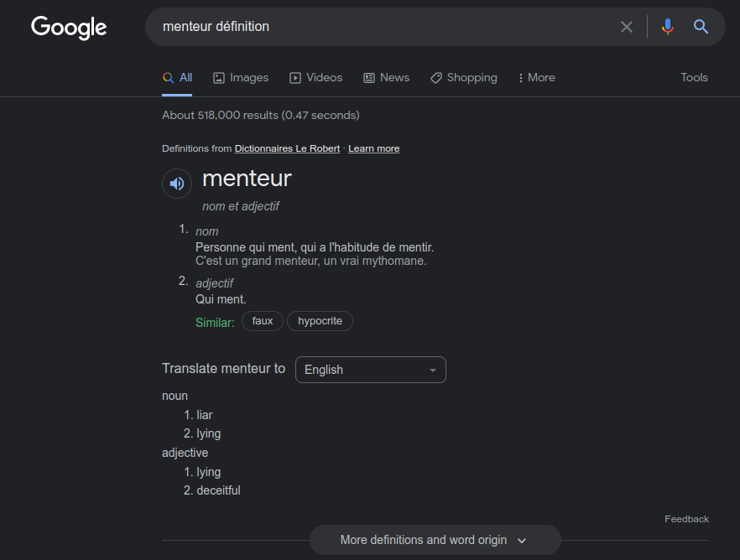The width and height of the screenshot is (740, 560).
Task: Open Dictionnaires Le Robert link
Action: click(287, 148)
